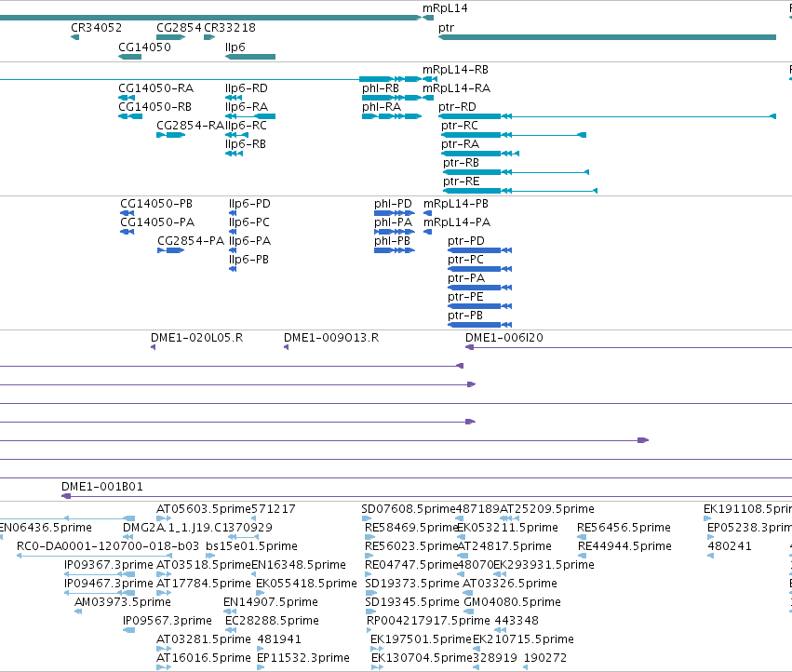Click the phl-PA protein label
Viewport: 792px width, 672px height.
[x=394, y=222]
